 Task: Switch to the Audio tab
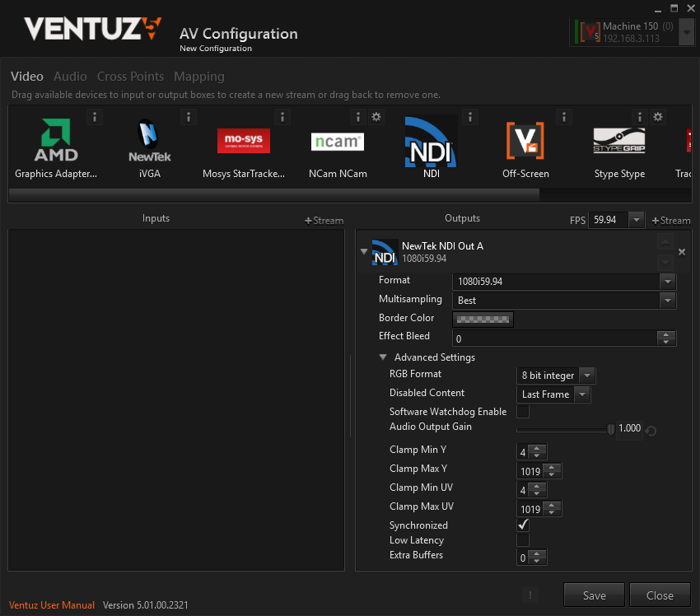coord(70,77)
